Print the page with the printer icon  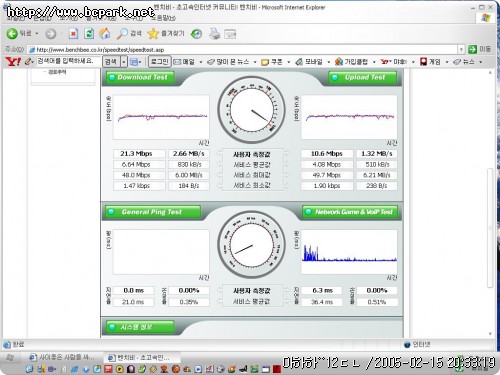(215, 34)
